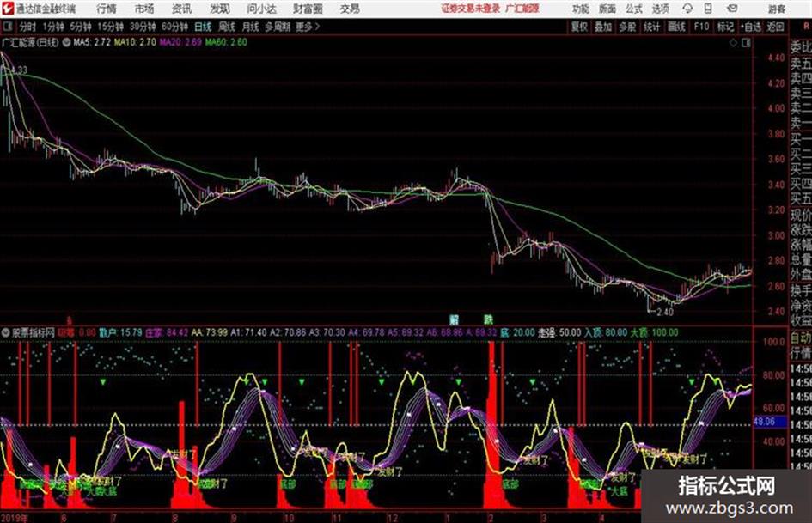Click the 复权 toolbar button

tap(579, 27)
